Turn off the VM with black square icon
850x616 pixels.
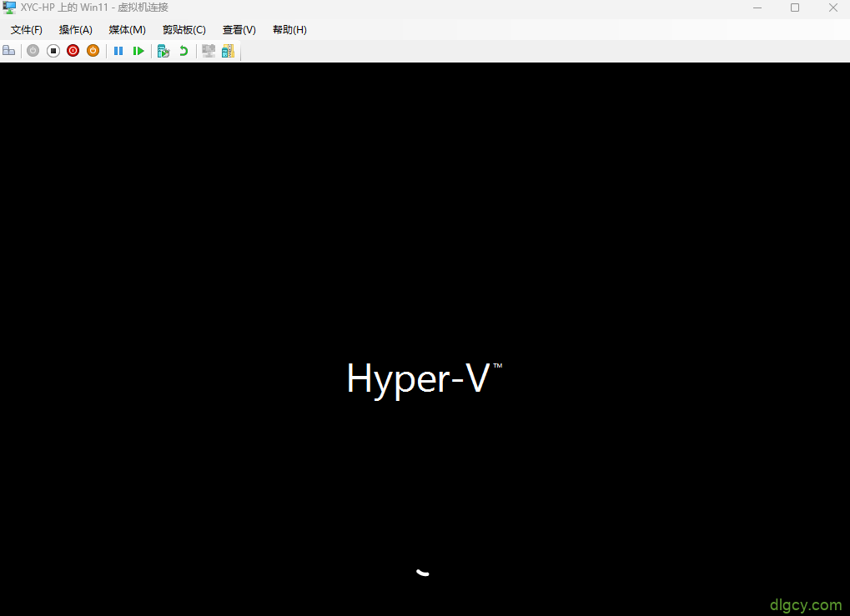tap(53, 51)
